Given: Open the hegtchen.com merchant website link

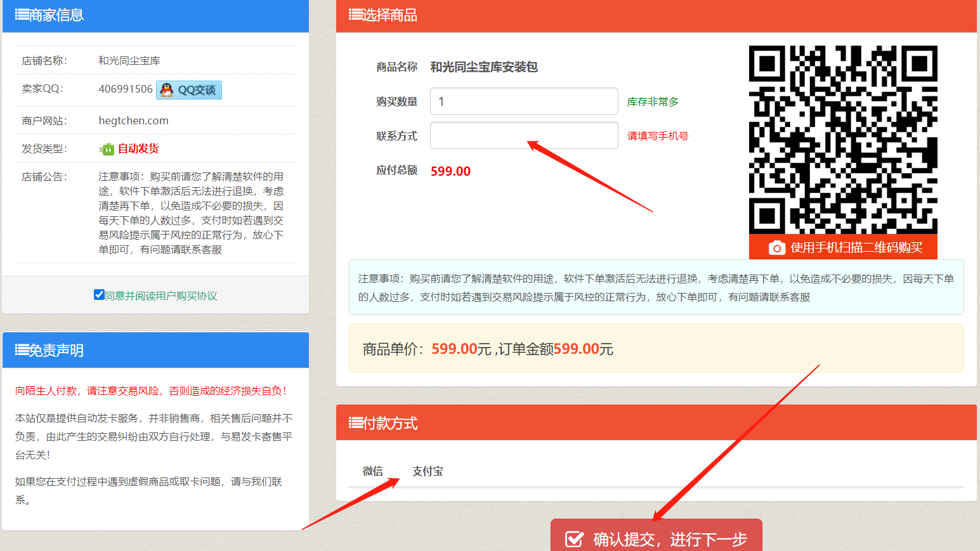Looking at the screenshot, I should pos(133,120).
